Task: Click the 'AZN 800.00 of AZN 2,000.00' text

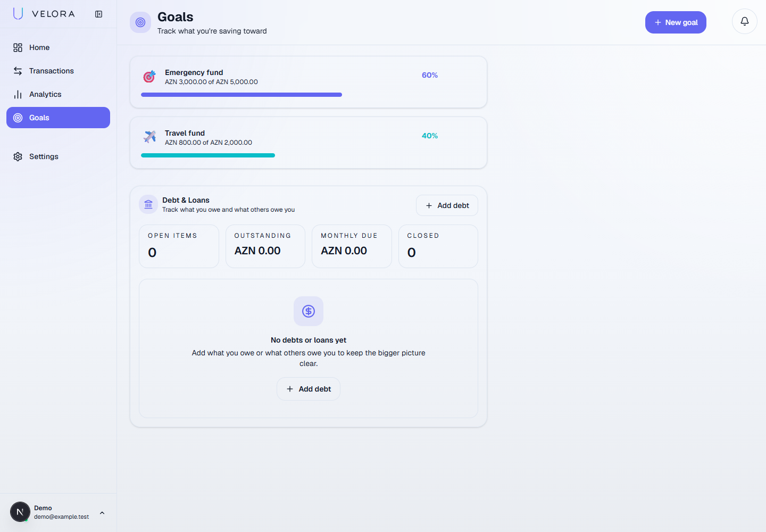Action: pos(209,143)
